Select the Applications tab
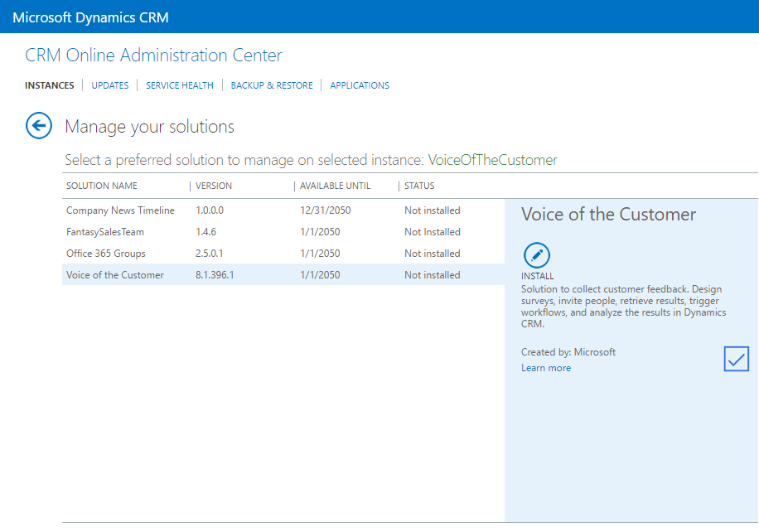Screen dimensions: 759x532 point(360,85)
